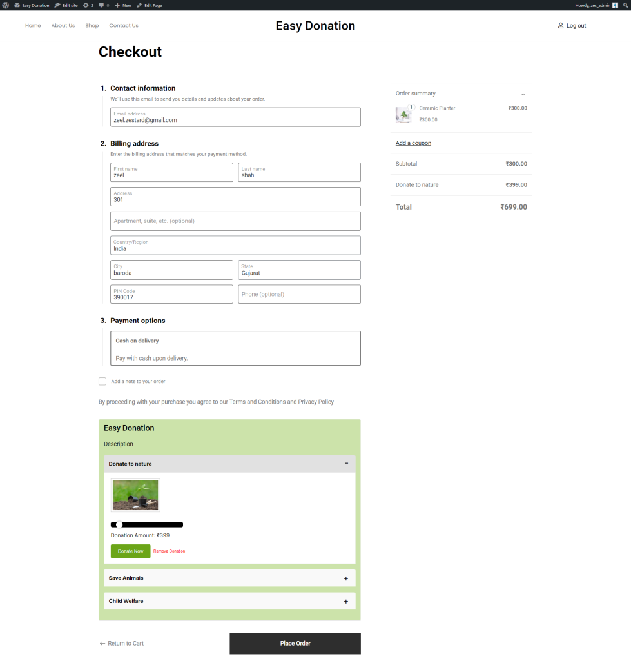Check Add a note to your order
The width and height of the screenshot is (631, 672).
click(x=102, y=381)
